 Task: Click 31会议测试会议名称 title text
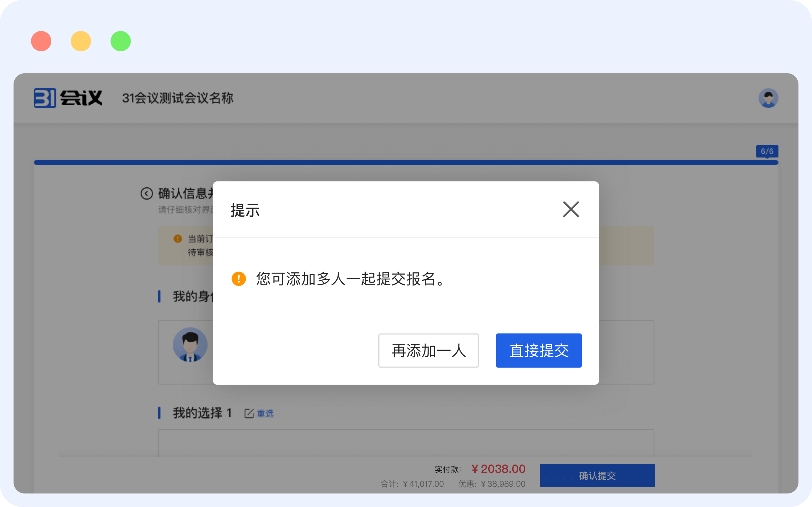coord(178,98)
